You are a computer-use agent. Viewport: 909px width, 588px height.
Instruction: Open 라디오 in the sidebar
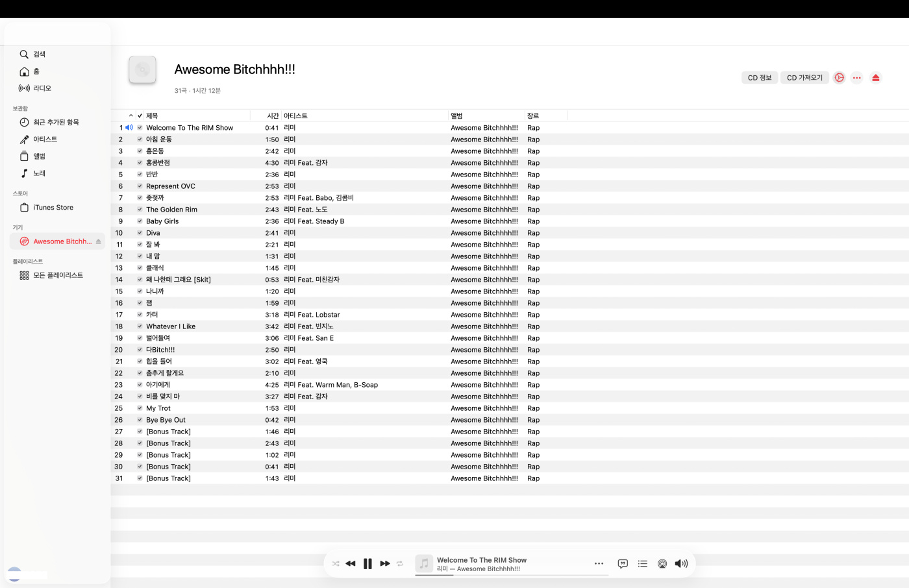coord(42,88)
